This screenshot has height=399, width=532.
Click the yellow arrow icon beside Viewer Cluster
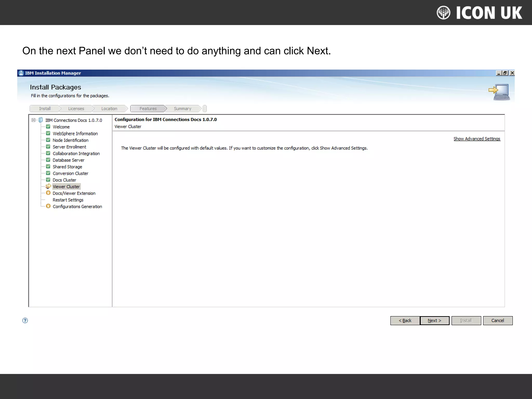48,186
